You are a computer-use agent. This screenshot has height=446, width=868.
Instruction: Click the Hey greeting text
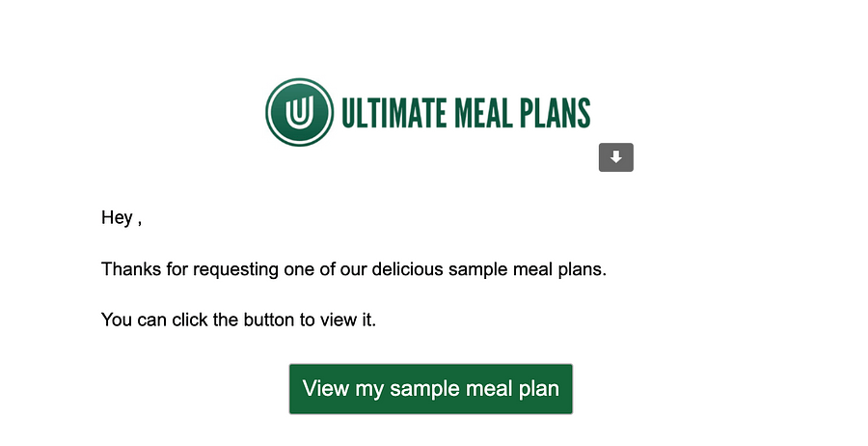[117, 218]
